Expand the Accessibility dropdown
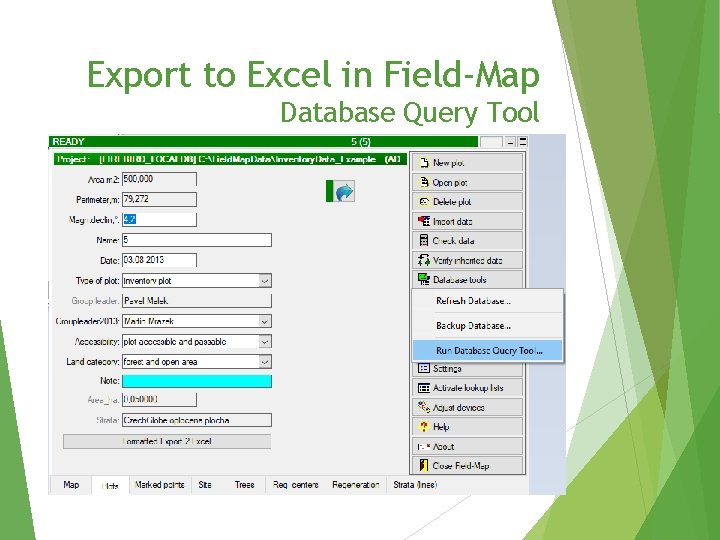This screenshot has width=720, height=540. (x=265, y=342)
